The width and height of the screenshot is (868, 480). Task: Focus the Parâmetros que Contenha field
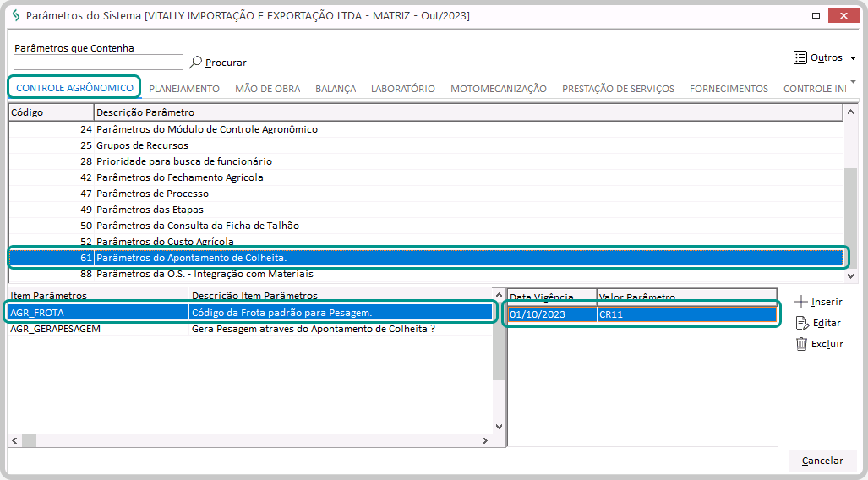(99, 62)
